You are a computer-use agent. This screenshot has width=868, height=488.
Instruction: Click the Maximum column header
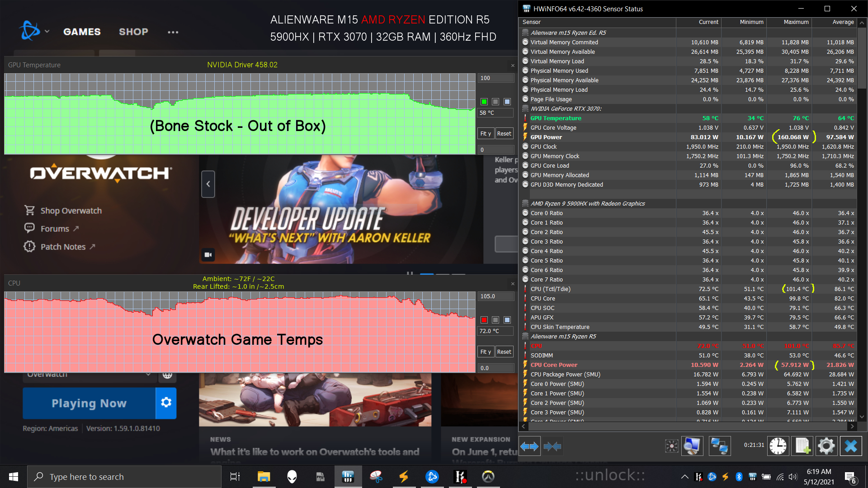pos(789,22)
